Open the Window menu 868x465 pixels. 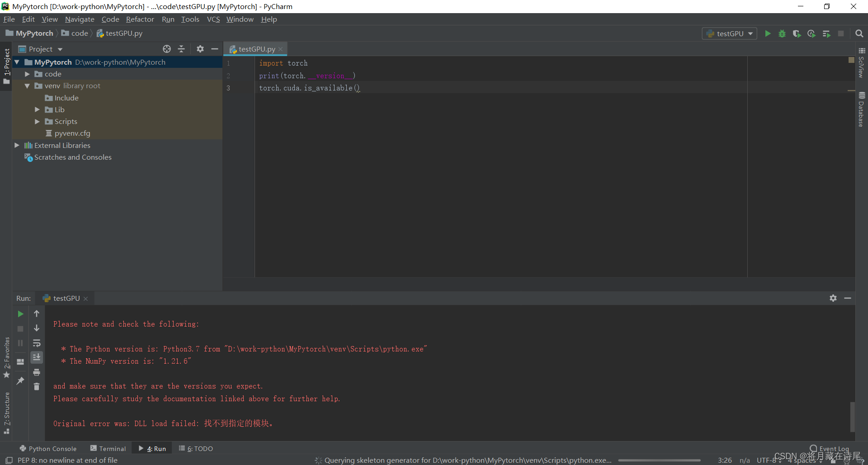pyautogui.click(x=240, y=19)
